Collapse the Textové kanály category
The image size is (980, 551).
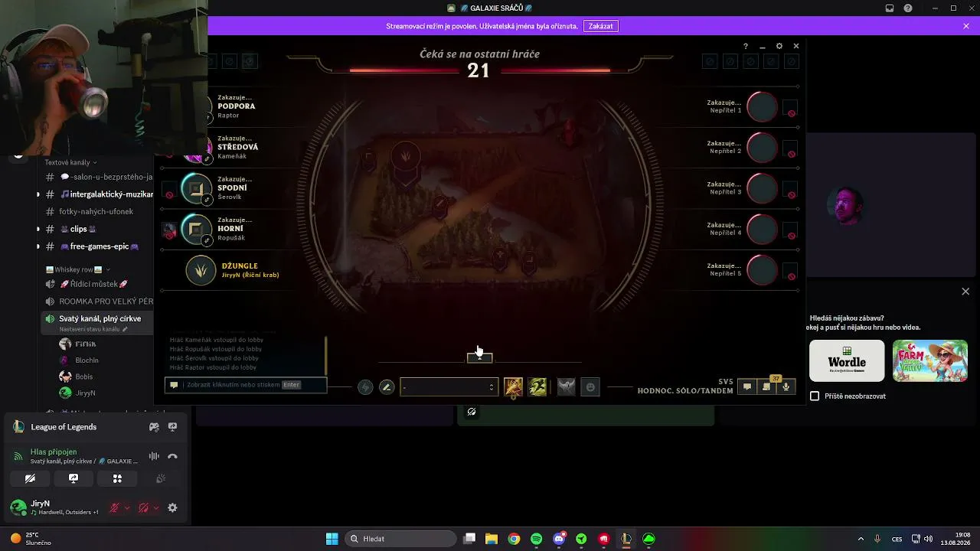[70, 162]
